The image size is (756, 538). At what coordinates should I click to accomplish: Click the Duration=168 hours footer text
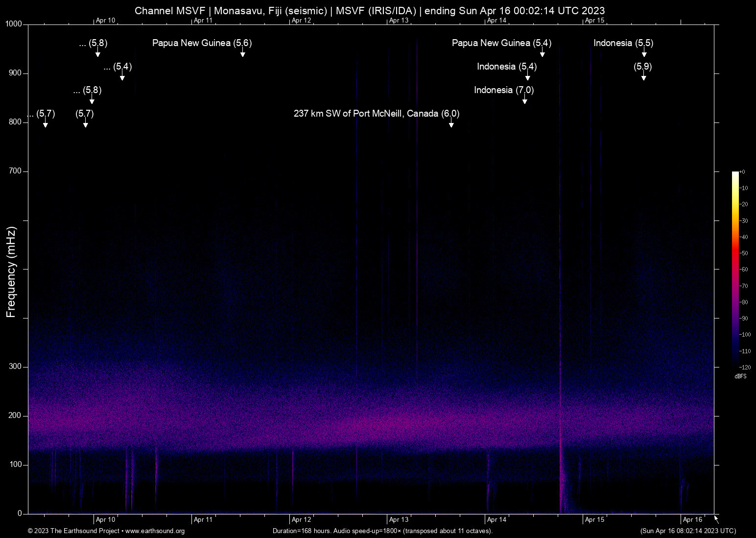pyautogui.click(x=382, y=531)
